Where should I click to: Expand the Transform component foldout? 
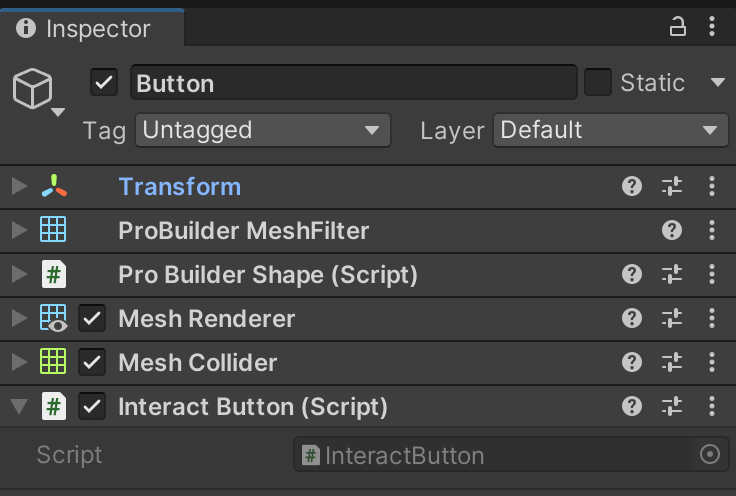click(18, 187)
